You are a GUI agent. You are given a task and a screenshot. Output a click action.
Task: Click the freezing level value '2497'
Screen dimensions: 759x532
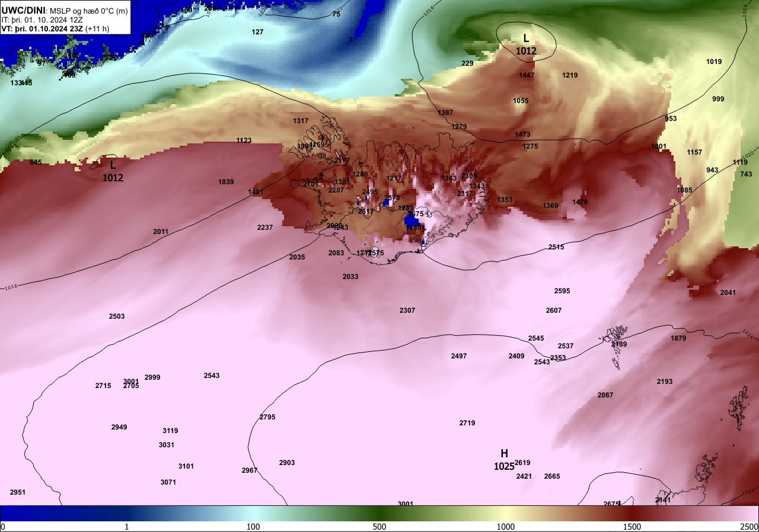click(x=459, y=356)
